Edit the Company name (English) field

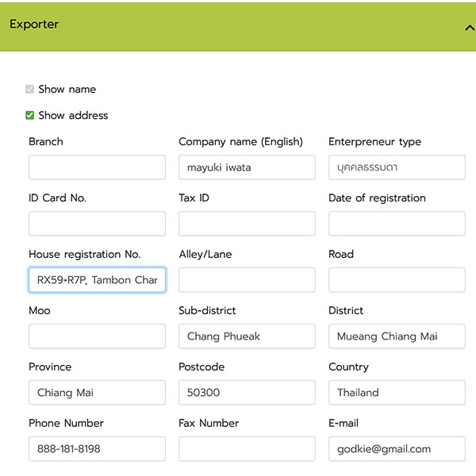pyautogui.click(x=247, y=167)
